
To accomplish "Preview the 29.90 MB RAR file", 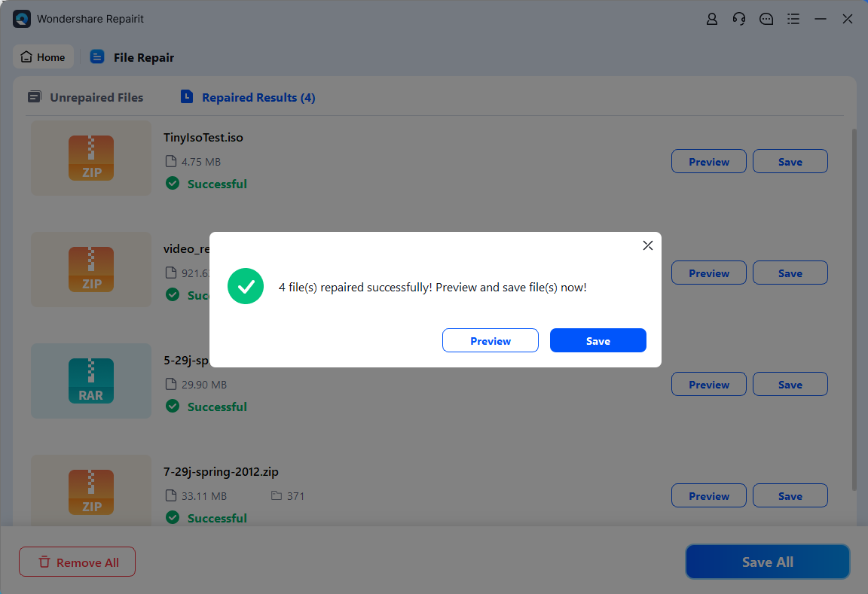I will click(x=708, y=385).
